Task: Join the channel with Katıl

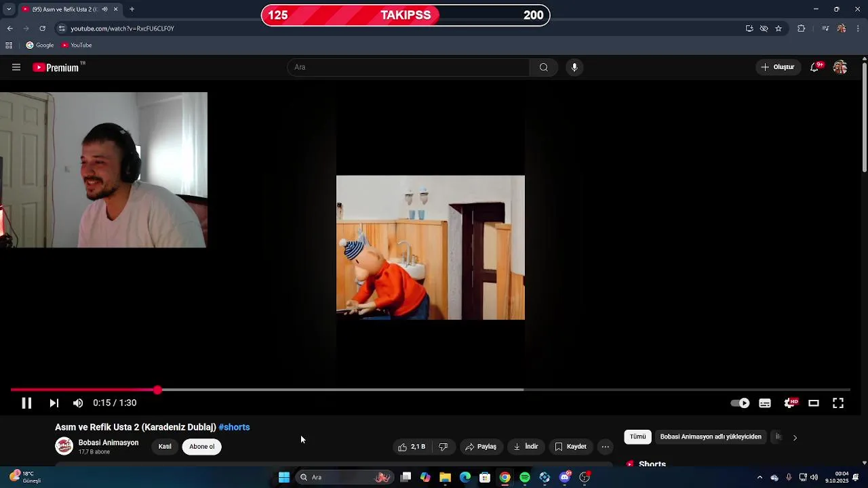Action: point(165,447)
